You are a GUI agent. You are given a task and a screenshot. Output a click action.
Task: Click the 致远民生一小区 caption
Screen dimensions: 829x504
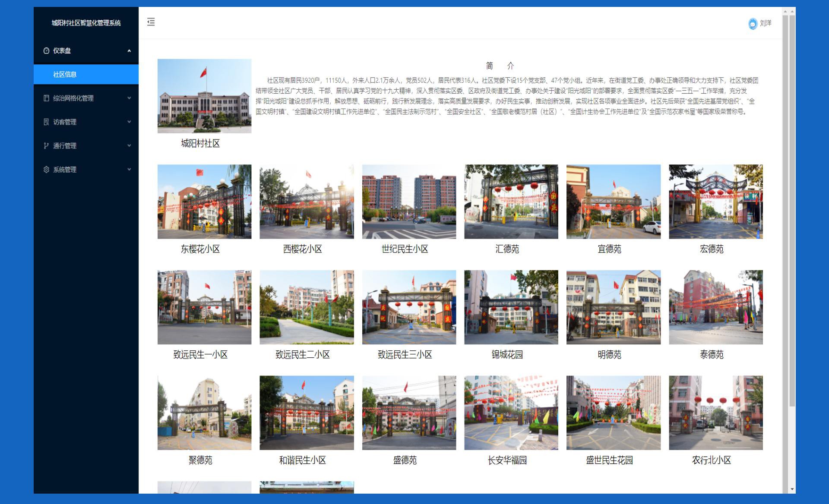pyautogui.click(x=200, y=355)
